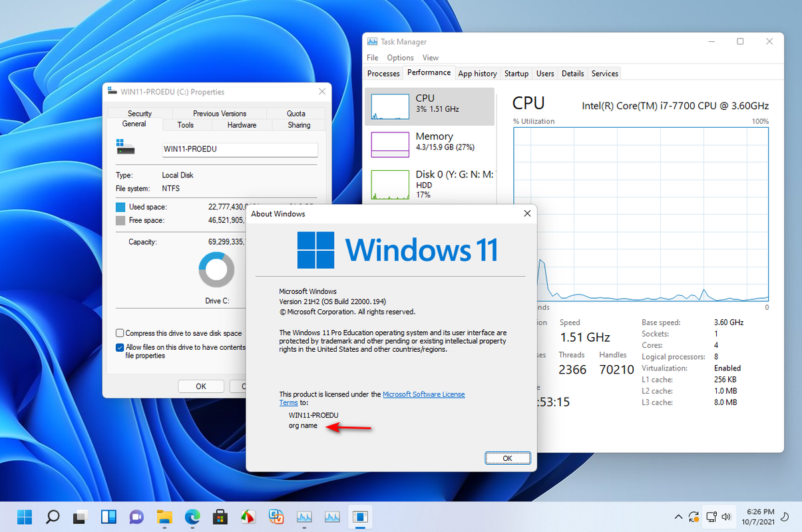802x532 pixels.
Task: Click the L3 cache value 8.0 MB
Action: click(x=725, y=402)
